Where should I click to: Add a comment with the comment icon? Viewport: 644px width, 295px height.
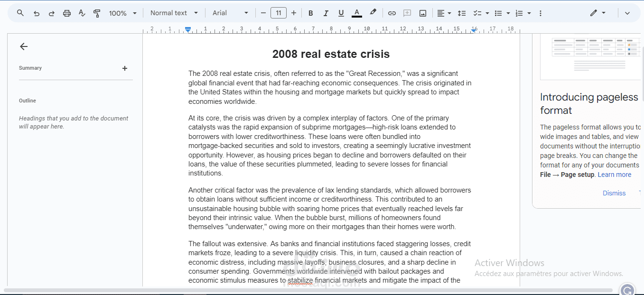tap(407, 13)
